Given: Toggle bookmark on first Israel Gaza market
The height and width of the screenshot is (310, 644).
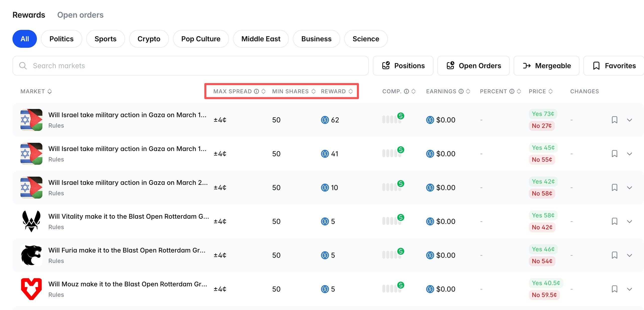Looking at the screenshot, I should [x=614, y=120].
